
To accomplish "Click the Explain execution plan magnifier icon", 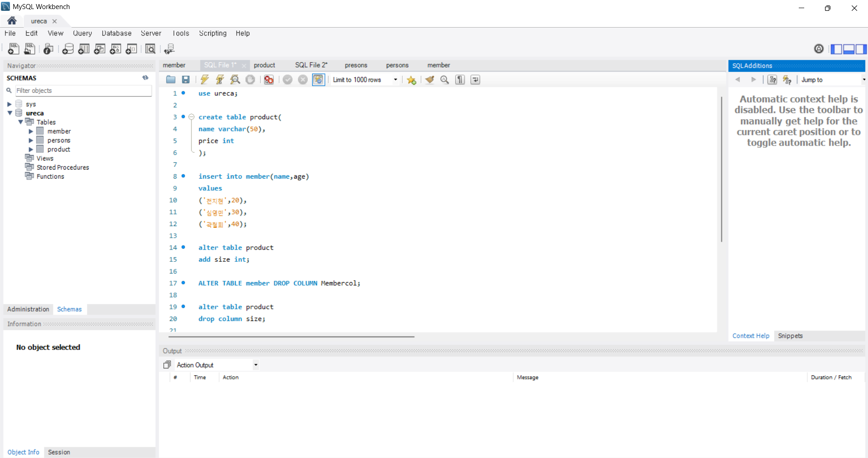I will [x=235, y=80].
